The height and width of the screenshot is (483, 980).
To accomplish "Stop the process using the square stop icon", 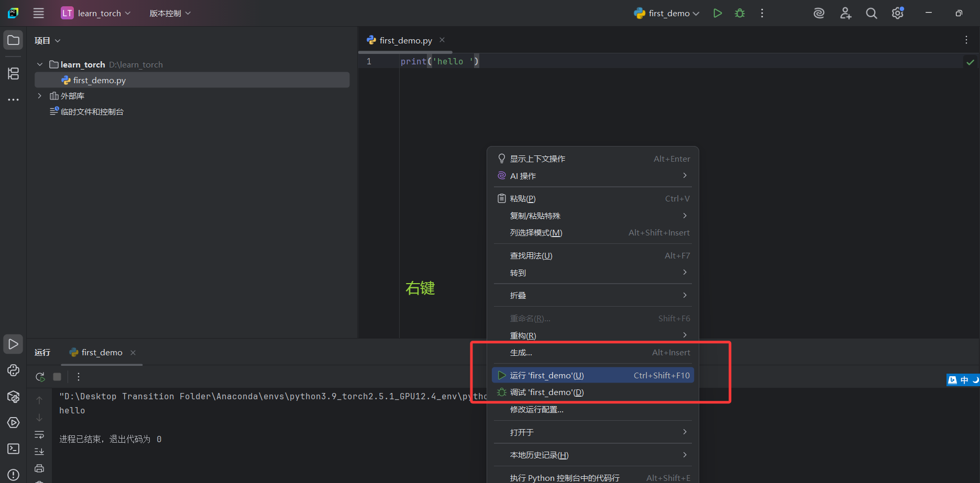I will tap(57, 376).
